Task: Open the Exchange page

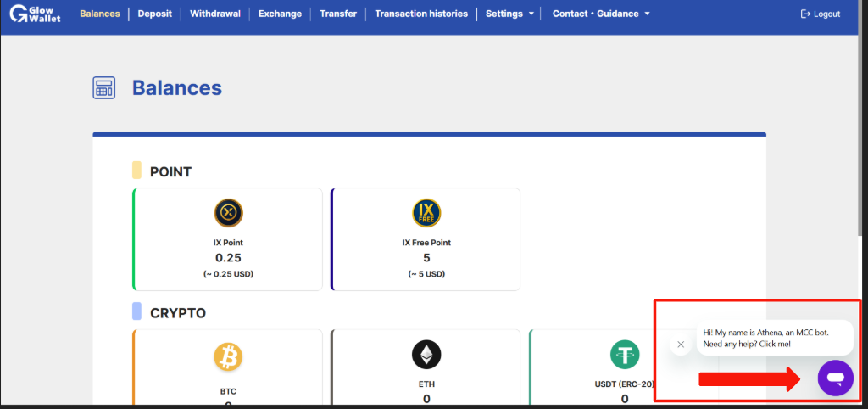Action: (x=280, y=14)
